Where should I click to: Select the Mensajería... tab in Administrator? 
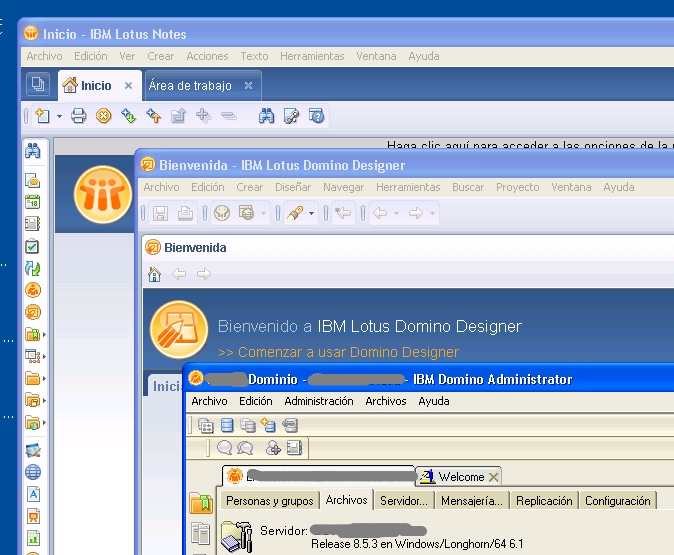[x=472, y=501]
